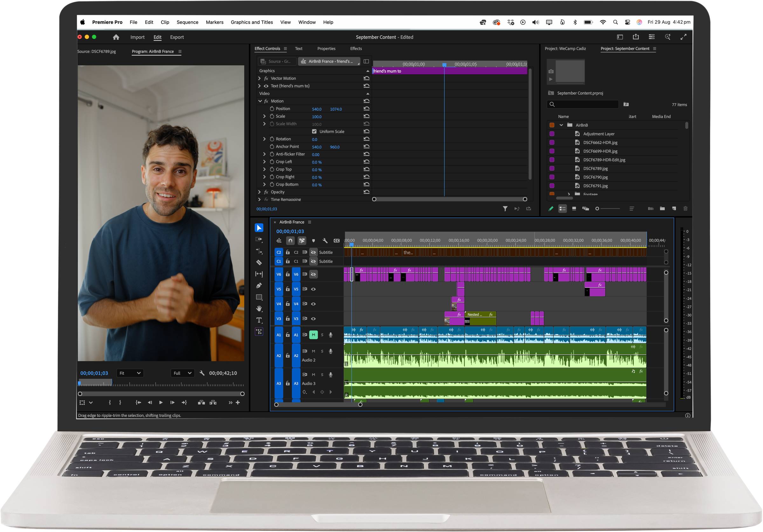Open program monitor wrench settings

pos(202,373)
